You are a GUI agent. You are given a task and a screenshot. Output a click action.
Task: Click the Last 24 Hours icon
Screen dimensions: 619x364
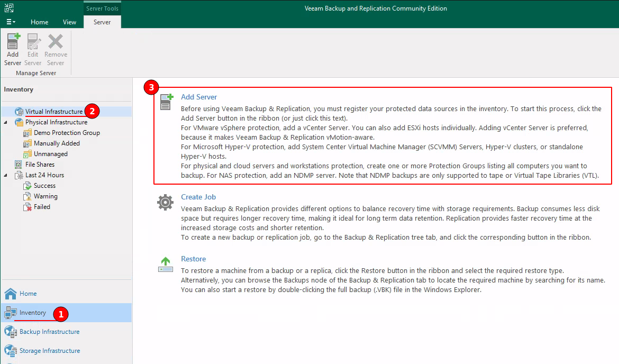19,175
